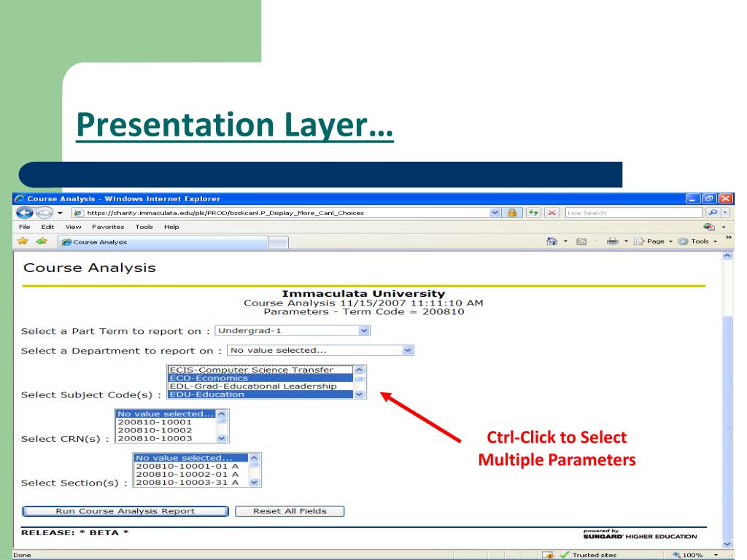Click the browser Back arrow button

coord(25,213)
